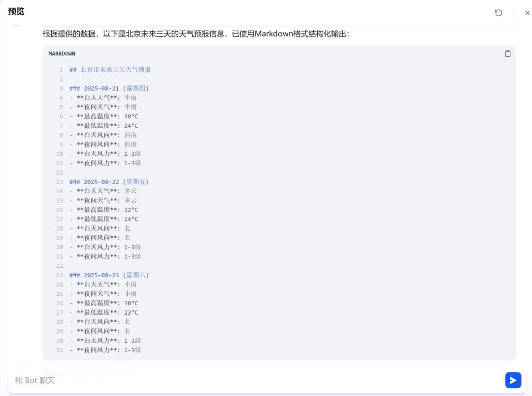The width and height of the screenshot is (532, 396).
Task: Click line 17 '最低温度: 24°C'
Action: click(x=104, y=219)
